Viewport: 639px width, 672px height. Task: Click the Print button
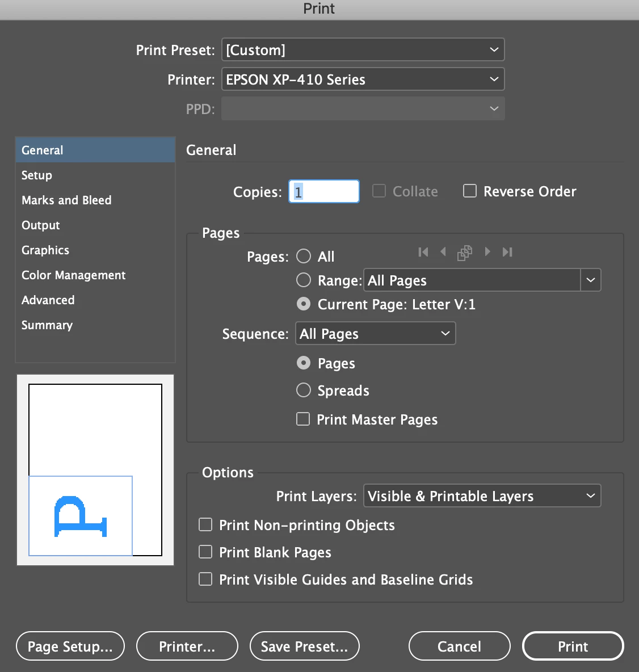(x=573, y=646)
